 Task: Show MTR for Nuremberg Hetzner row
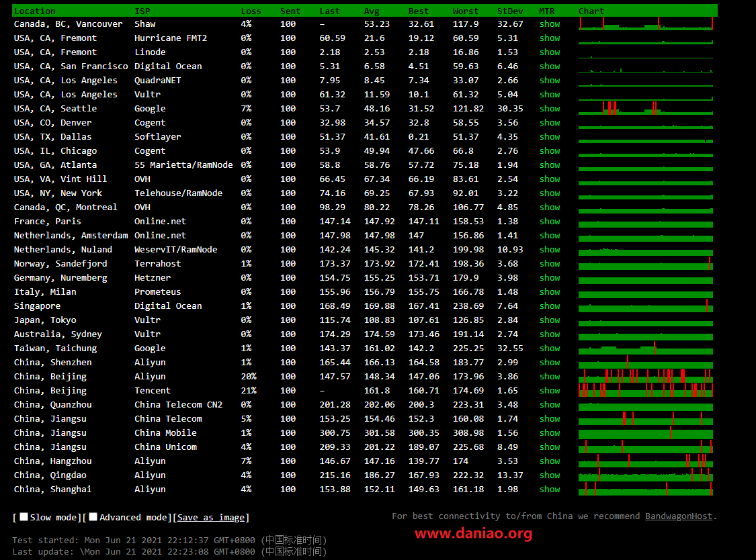pos(550,277)
